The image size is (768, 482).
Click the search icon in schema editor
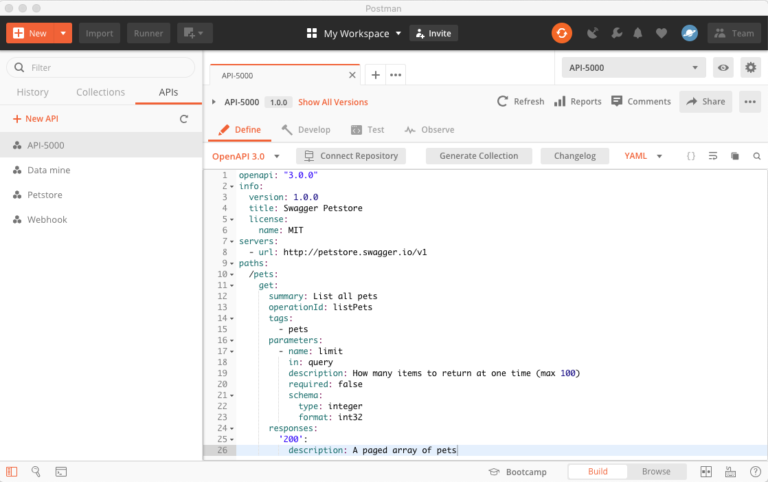[757, 156]
